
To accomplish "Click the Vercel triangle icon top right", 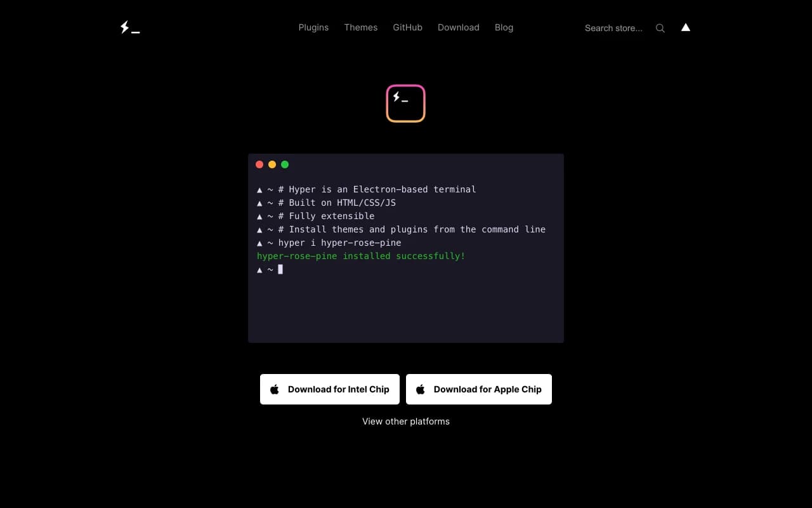I will pos(685,27).
